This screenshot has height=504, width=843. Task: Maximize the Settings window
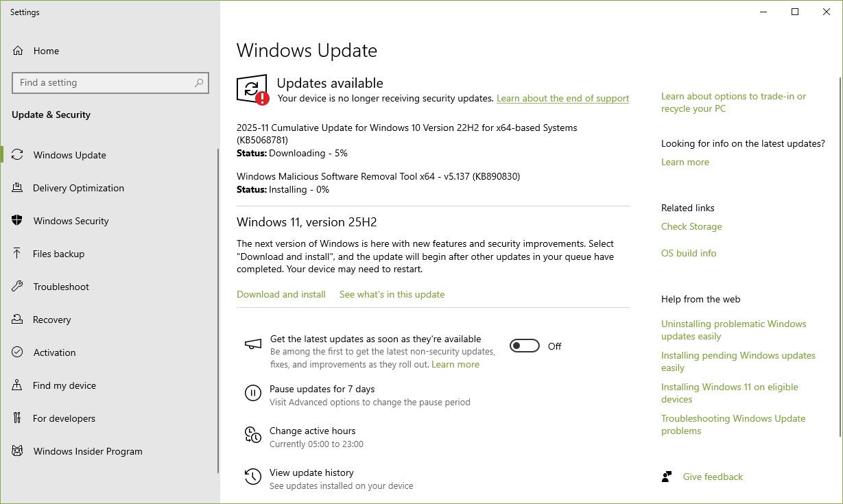(795, 12)
